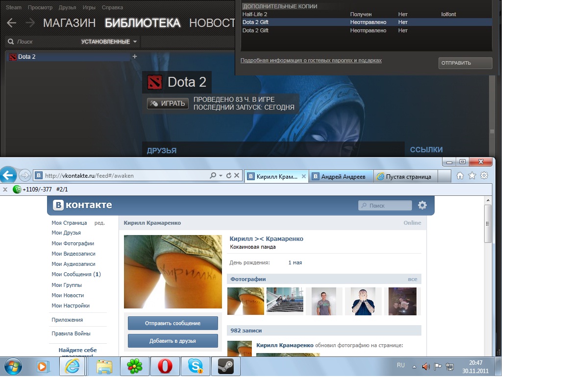The height and width of the screenshot is (378, 588).
Task: Switch to Пустая страница browser tab
Action: [x=405, y=176]
